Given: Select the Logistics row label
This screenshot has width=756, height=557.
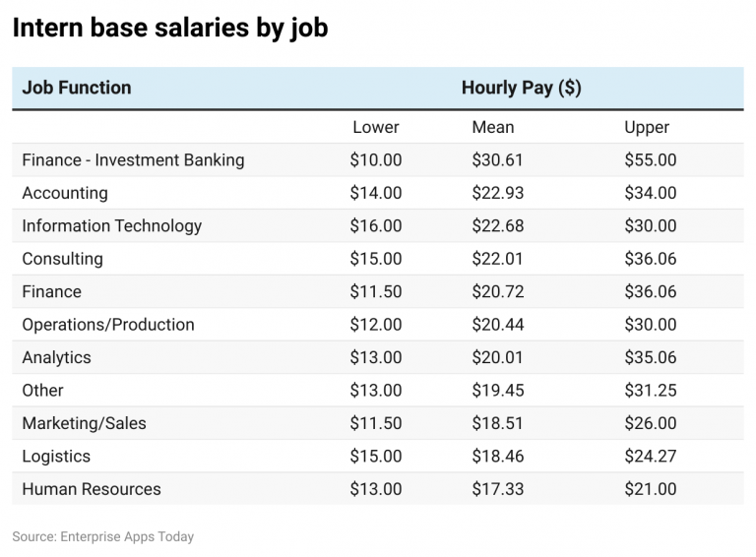Looking at the screenshot, I should coord(56,457).
